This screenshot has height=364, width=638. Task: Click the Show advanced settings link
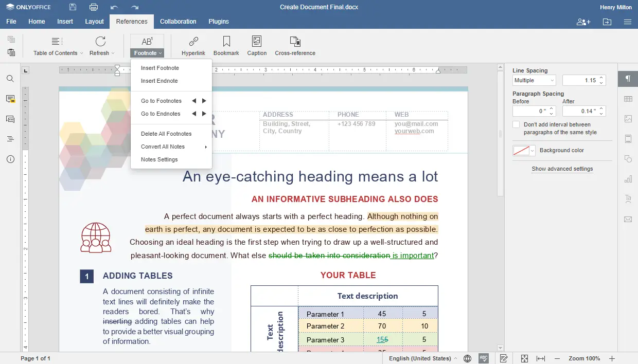[562, 169]
